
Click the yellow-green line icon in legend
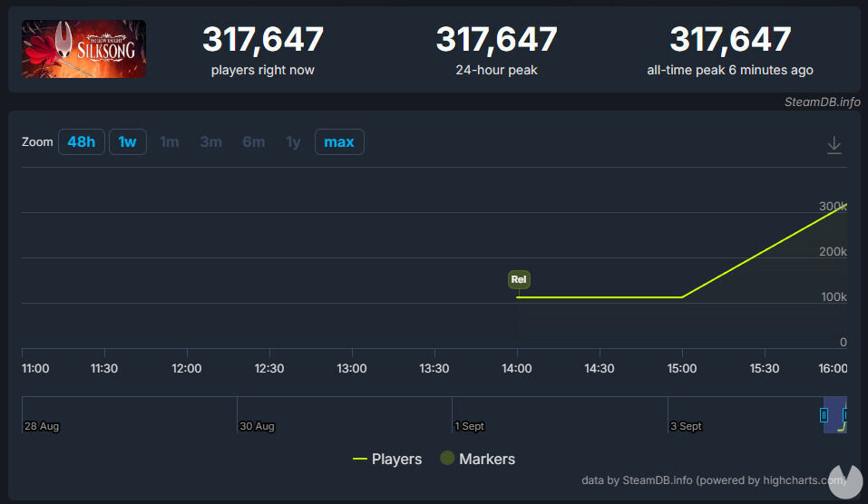tap(360, 460)
